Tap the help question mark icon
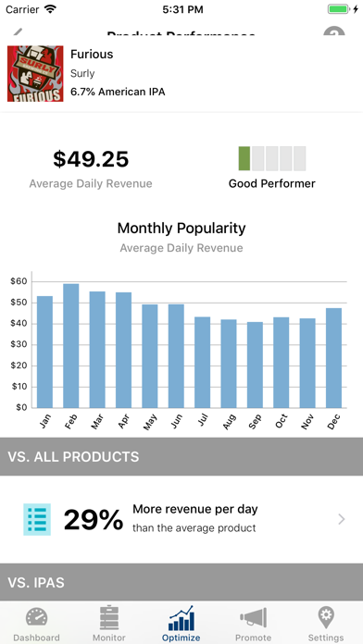 coord(333,32)
